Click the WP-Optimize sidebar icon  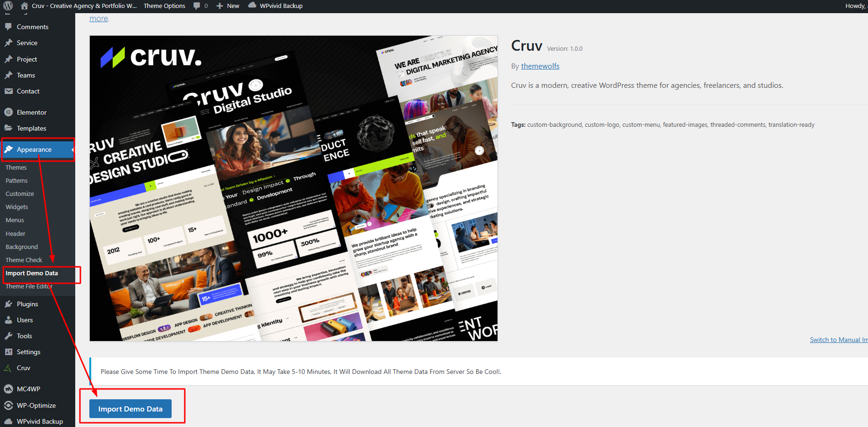[8, 405]
